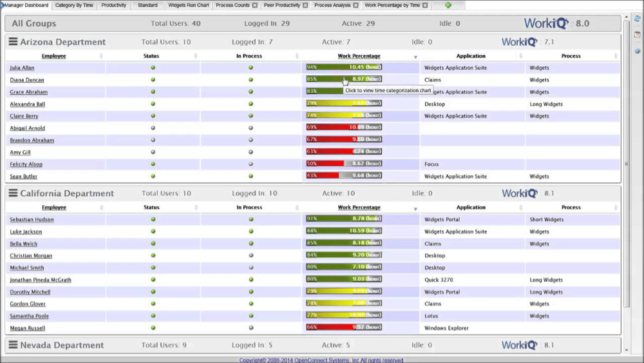Click the All Groups heading
The height and width of the screenshot is (363, 644).
click(33, 23)
